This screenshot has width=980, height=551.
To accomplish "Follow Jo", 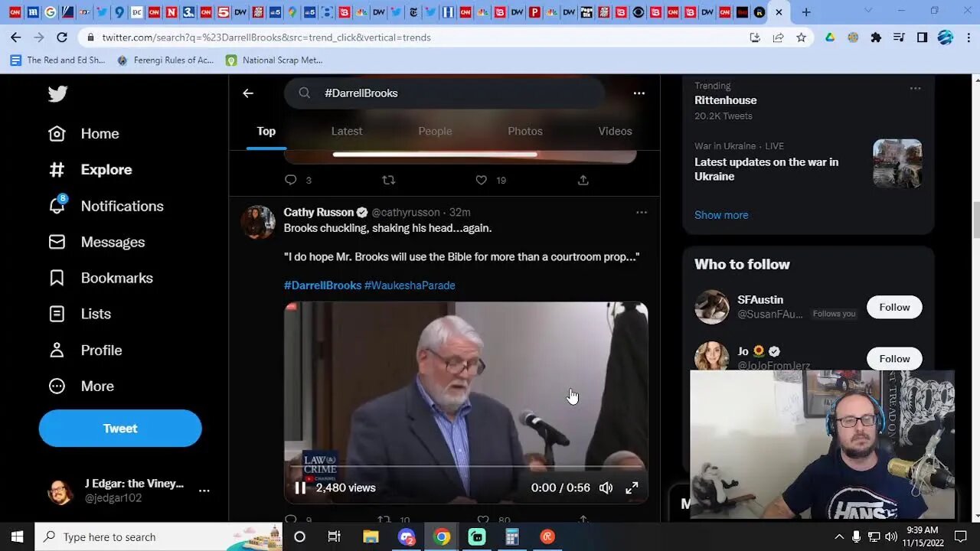I will coord(894,358).
